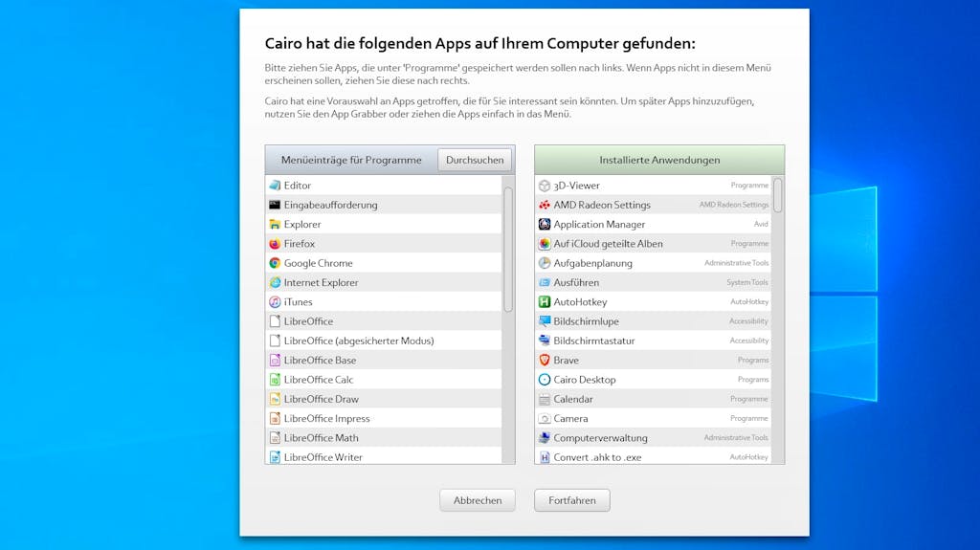Click the Editor app icon
Screen dimensions: 980x550
(275, 186)
